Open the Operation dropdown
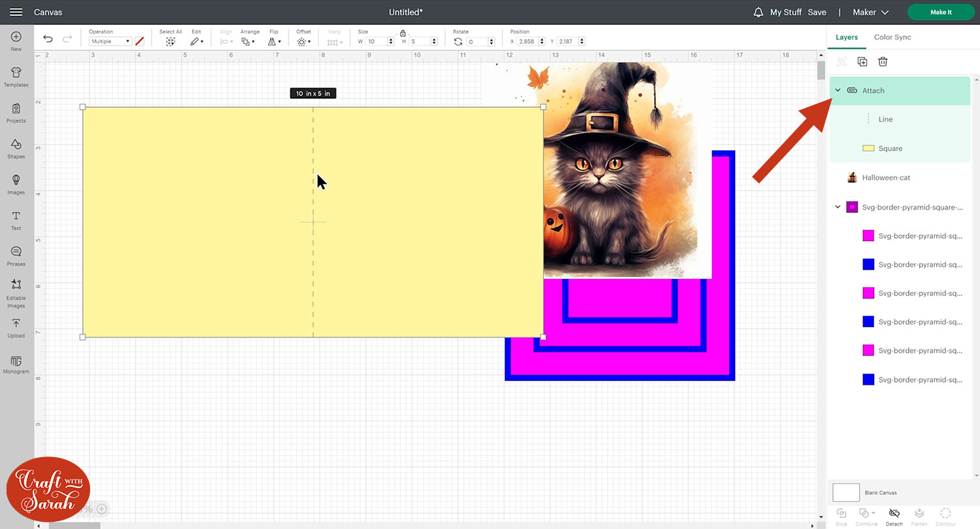The width and height of the screenshot is (980, 529). click(110, 41)
